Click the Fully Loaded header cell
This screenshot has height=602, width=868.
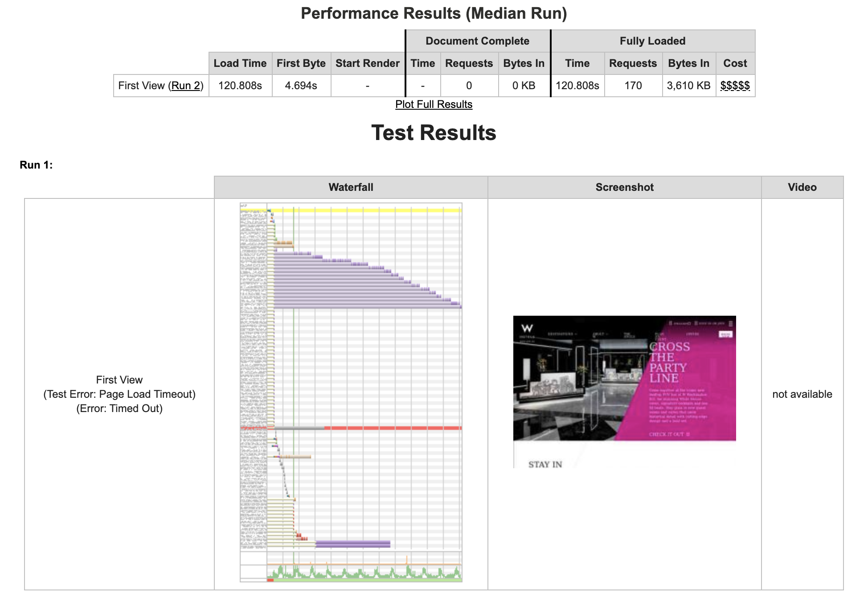(x=652, y=41)
